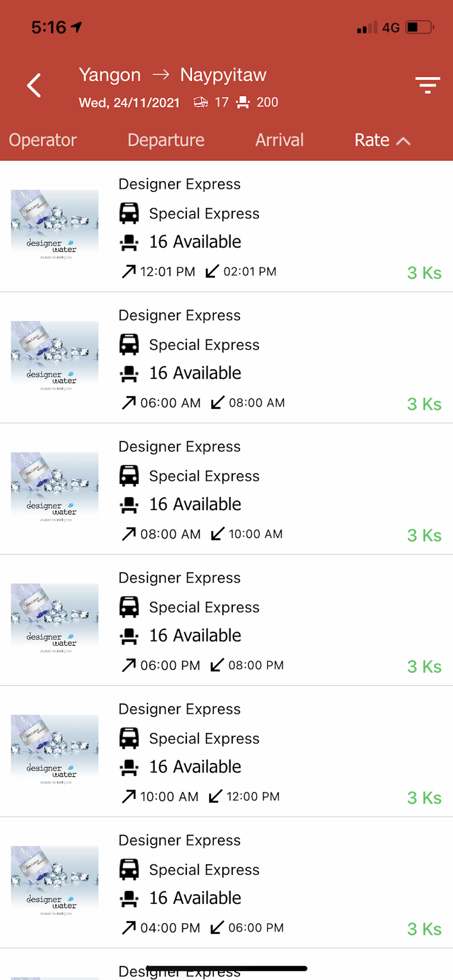Toggle Rate sort order chevron
Viewport: 453px width, 980px height.
403,141
